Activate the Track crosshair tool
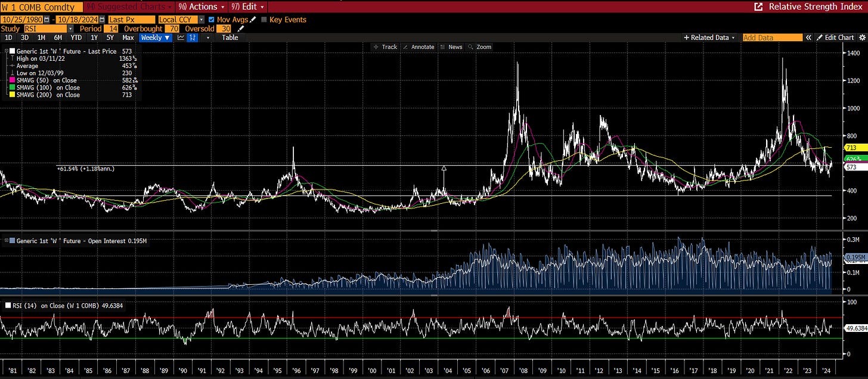The width and height of the screenshot is (868, 379). (385, 47)
